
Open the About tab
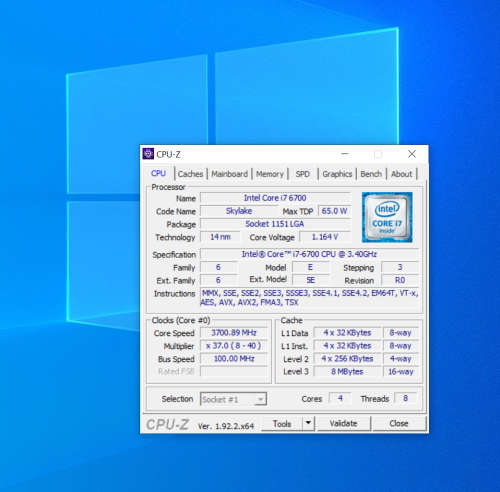pos(402,174)
